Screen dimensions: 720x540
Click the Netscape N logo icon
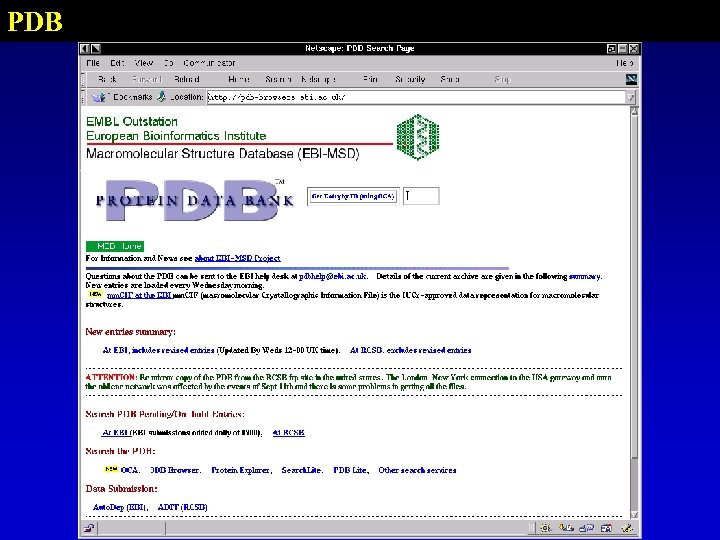(x=631, y=79)
